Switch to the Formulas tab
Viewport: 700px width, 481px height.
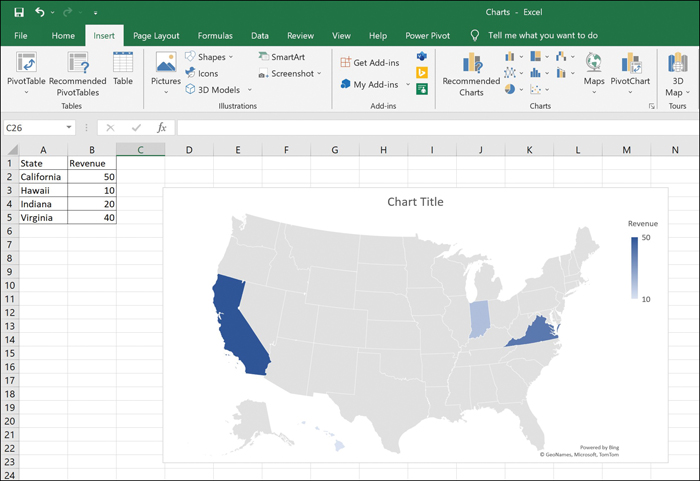(x=215, y=36)
